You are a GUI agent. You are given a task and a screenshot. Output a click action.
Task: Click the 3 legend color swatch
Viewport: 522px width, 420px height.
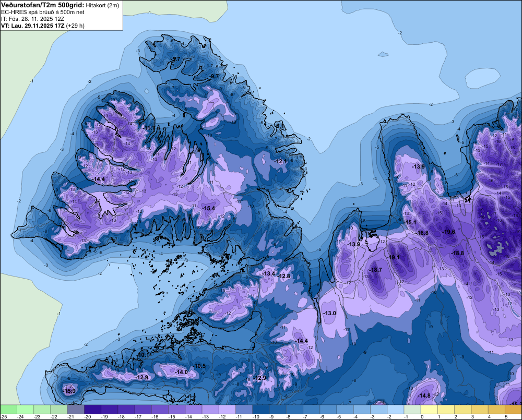(480, 409)
